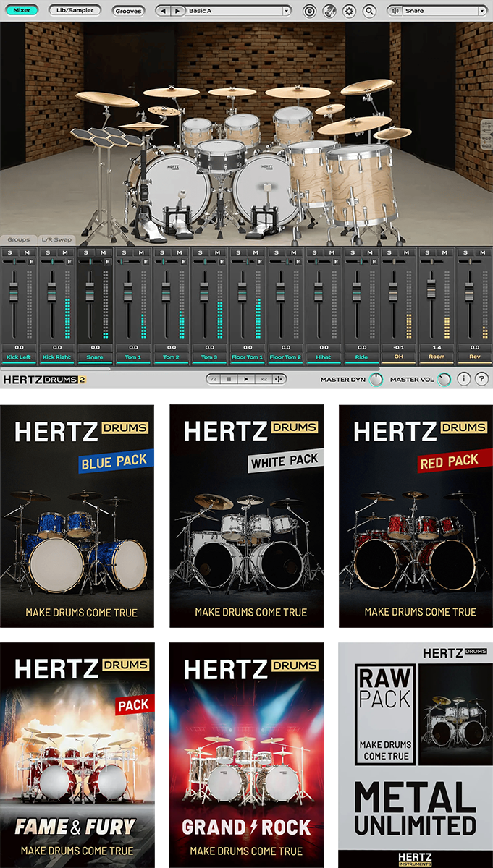Open the Snare instrument dropdown
The height and width of the screenshot is (868, 493).
pyautogui.click(x=437, y=11)
